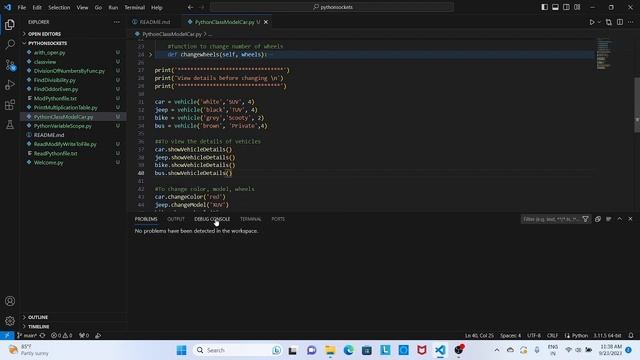Change UTF-8 file encoding

(534, 336)
